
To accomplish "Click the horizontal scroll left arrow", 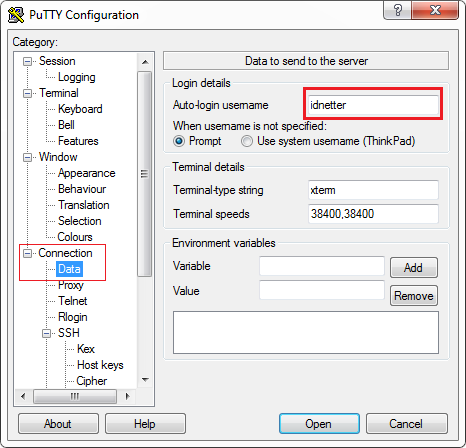I will pos(23,396).
